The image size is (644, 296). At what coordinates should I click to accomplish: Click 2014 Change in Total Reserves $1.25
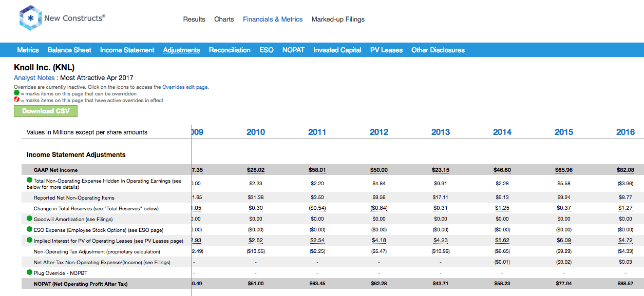pos(502,208)
